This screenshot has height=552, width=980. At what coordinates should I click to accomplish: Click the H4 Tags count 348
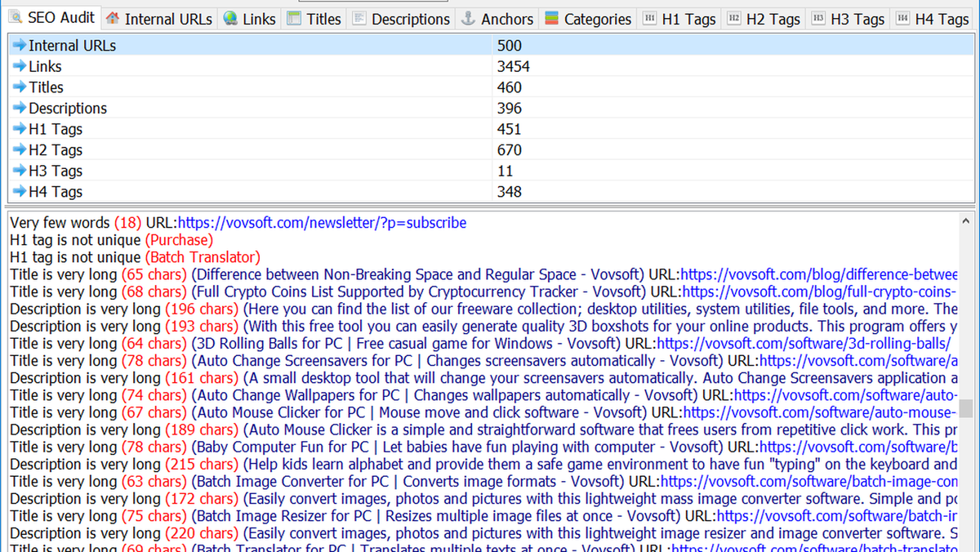click(509, 193)
